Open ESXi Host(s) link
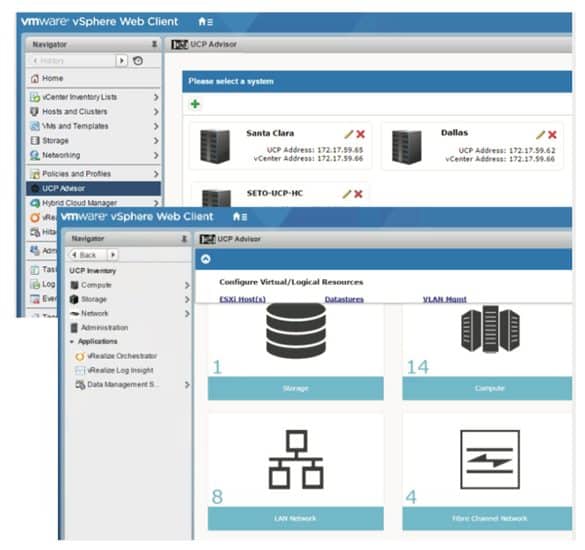Viewport: 585px width, 550px height. [x=243, y=299]
